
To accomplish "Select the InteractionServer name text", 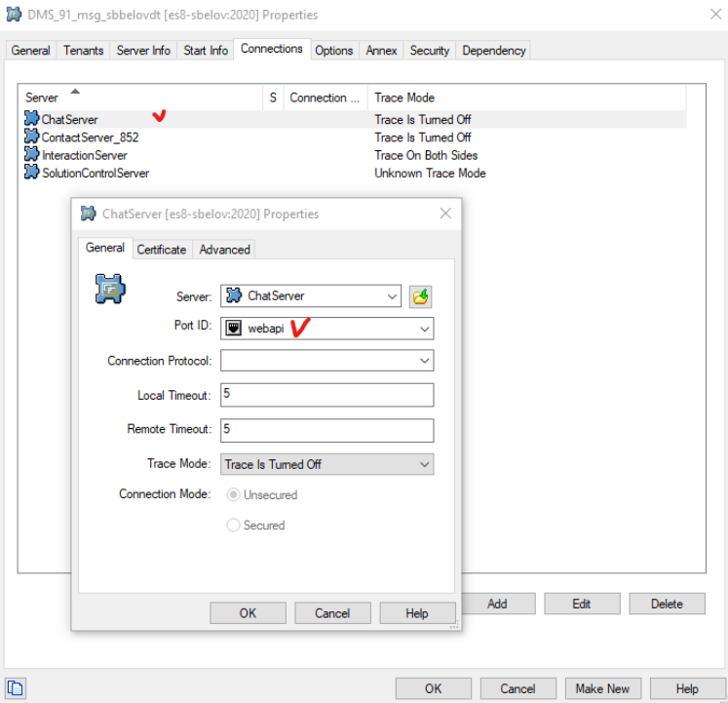I will pos(85,155).
